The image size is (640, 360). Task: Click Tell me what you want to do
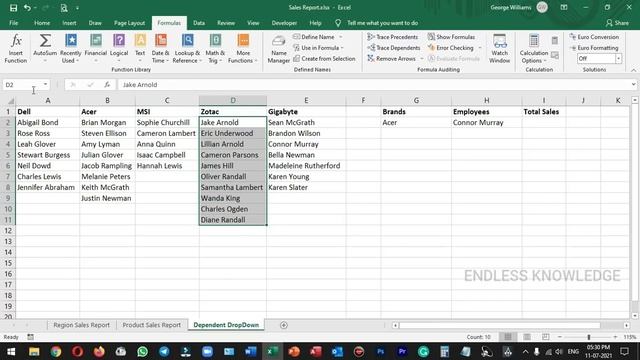382,23
